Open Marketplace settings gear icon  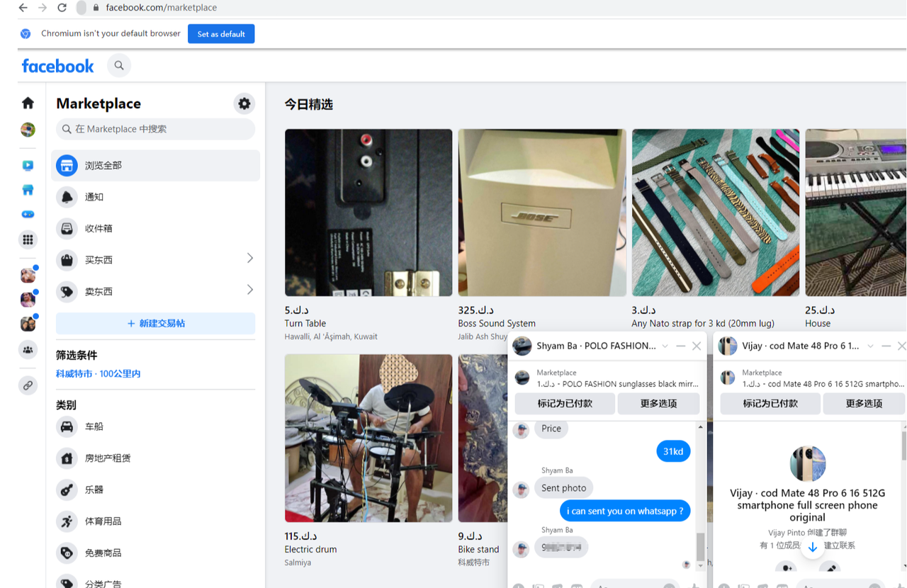[x=244, y=104]
